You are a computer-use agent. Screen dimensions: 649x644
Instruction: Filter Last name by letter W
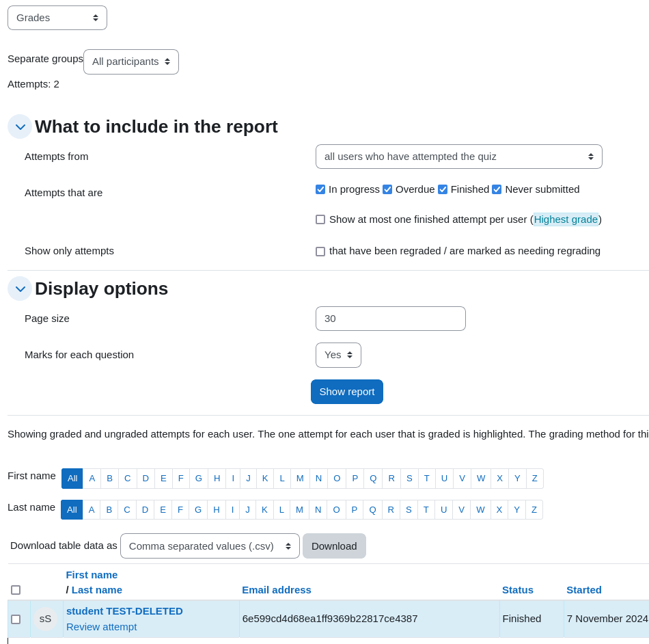(x=480, y=510)
